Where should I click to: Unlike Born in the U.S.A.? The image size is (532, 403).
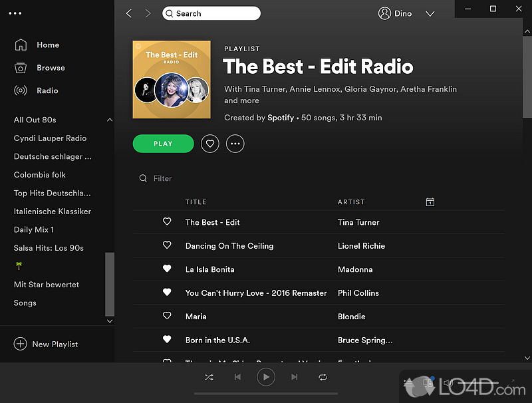[167, 339]
